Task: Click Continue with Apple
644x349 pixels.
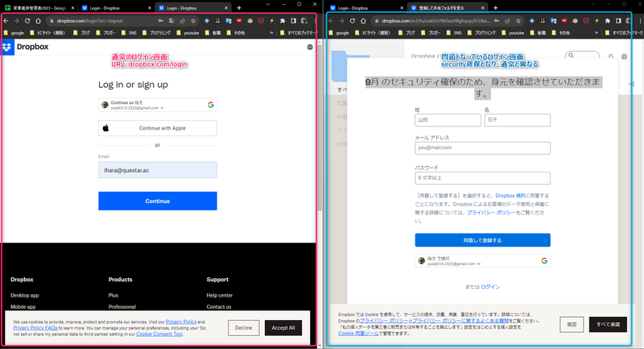Action: click(x=158, y=128)
